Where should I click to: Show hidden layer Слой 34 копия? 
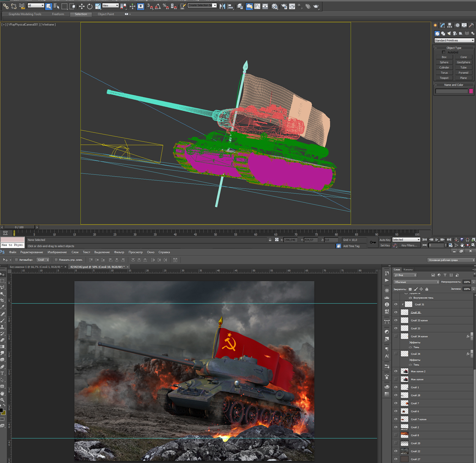click(395, 336)
